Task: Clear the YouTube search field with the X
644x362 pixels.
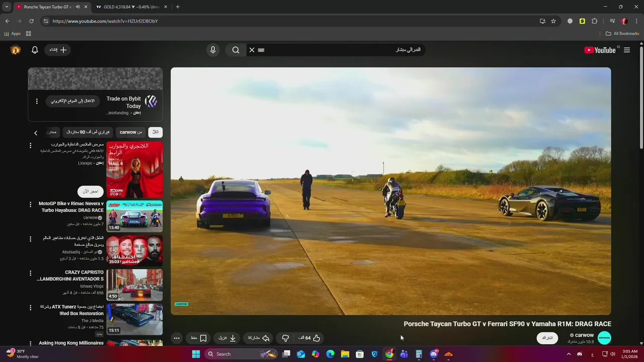Action: (x=252, y=50)
